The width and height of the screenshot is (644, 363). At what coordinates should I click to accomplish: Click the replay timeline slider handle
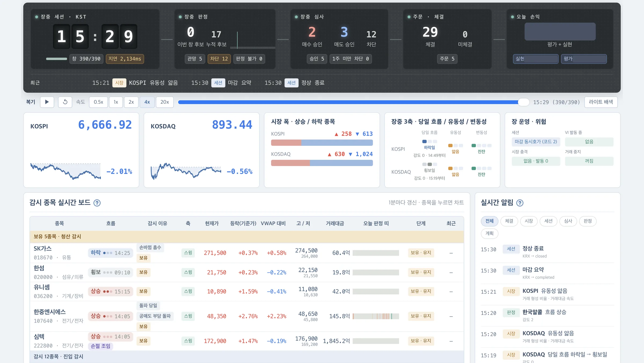click(524, 102)
